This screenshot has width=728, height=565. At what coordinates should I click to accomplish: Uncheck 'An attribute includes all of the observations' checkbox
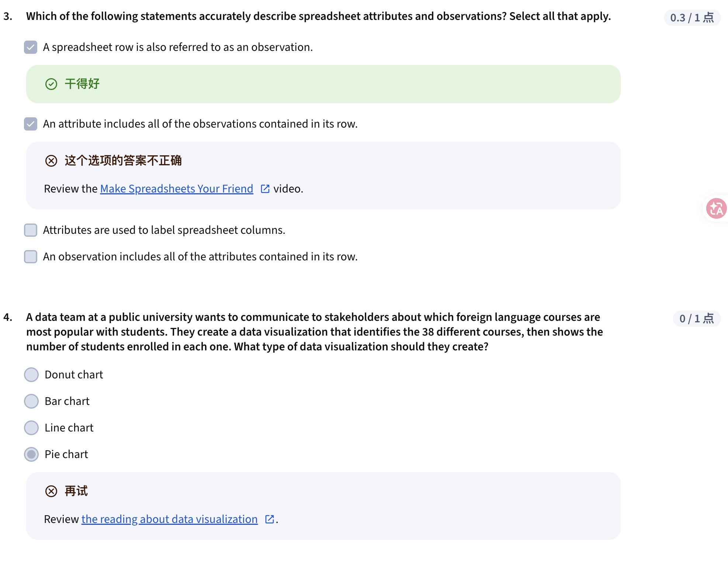(31, 124)
